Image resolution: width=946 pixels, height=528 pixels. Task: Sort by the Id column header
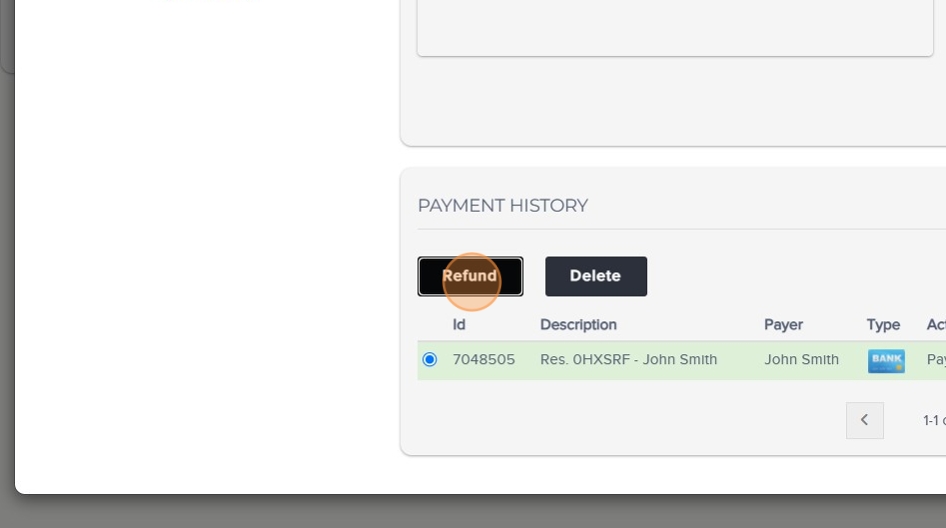click(459, 325)
